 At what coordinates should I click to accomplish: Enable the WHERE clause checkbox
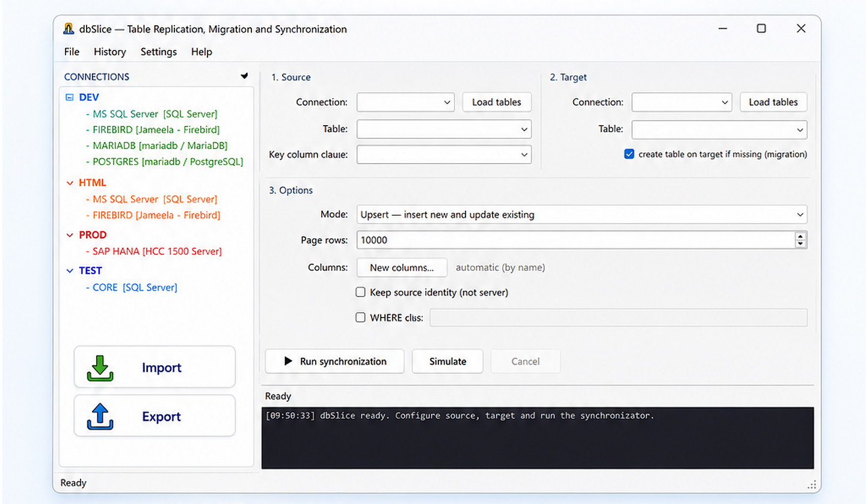(x=361, y=318)
